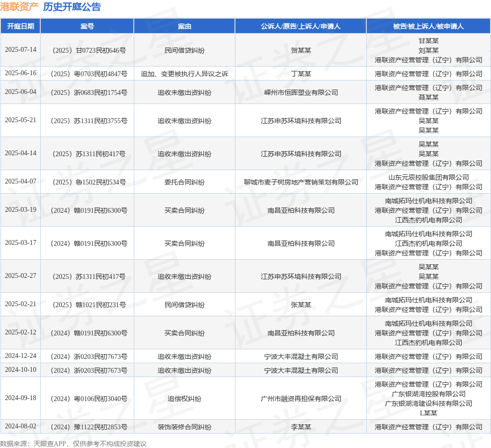Image resolution: width=491 pixels, height=448 pixels.
Task: Click the blue 历史开庭公告 heading
Action: click(72, 7)
